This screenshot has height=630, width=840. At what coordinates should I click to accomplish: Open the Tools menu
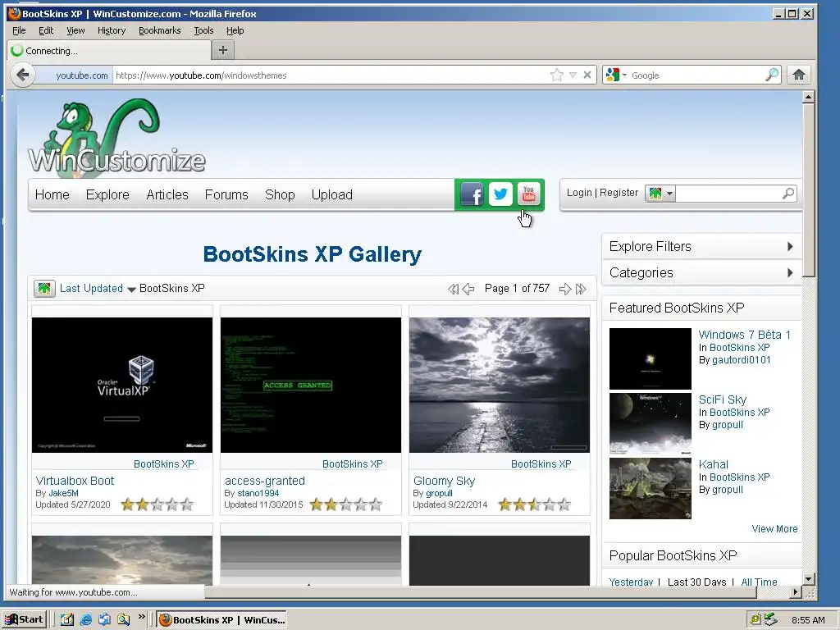[x=203, y=30]
